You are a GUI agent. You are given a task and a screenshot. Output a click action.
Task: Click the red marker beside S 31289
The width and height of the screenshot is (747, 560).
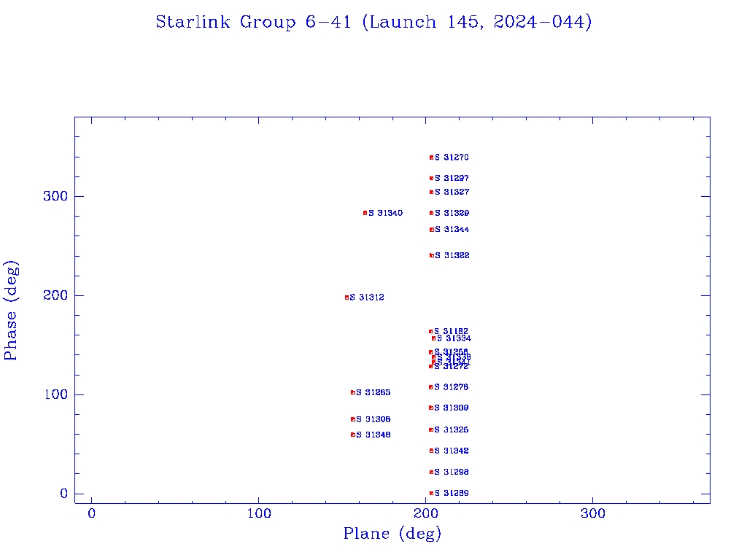click(x=432, y=494)
